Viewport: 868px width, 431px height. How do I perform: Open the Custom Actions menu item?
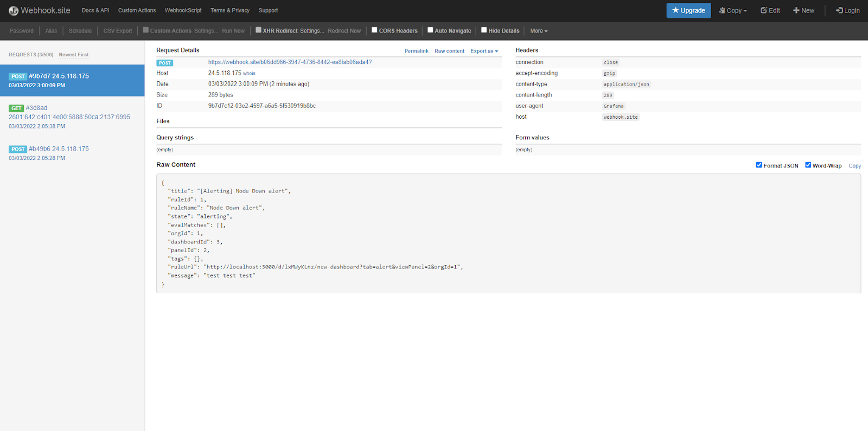click(x=137, y=10)
